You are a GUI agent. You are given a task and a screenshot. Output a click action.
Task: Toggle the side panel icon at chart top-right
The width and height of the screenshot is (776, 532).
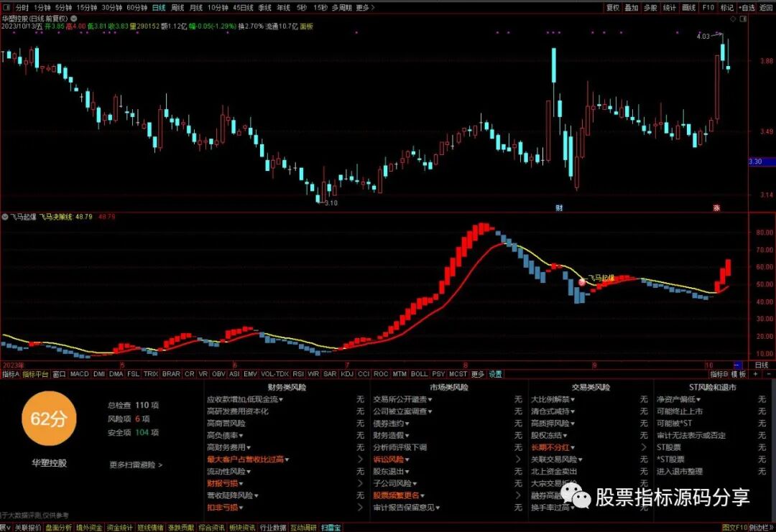point(743,19)
